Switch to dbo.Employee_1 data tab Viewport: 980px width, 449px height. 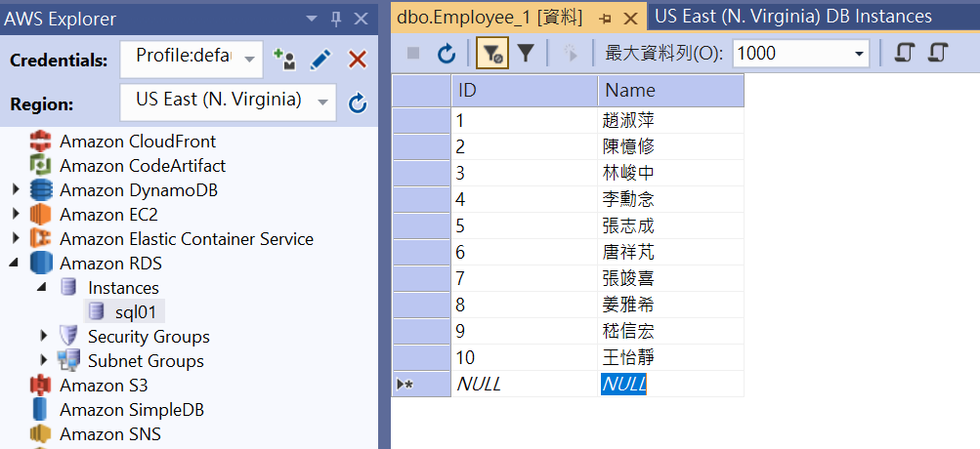[x=490, y=19]
